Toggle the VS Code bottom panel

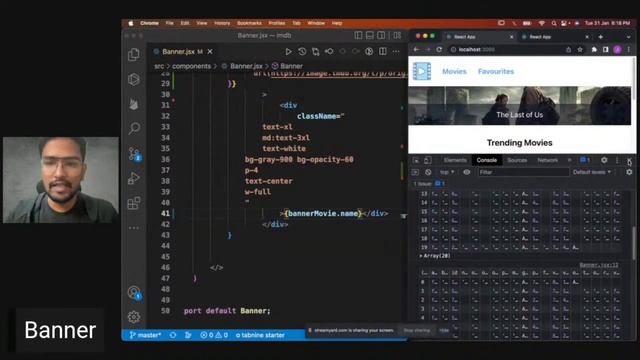pos(370,36)
